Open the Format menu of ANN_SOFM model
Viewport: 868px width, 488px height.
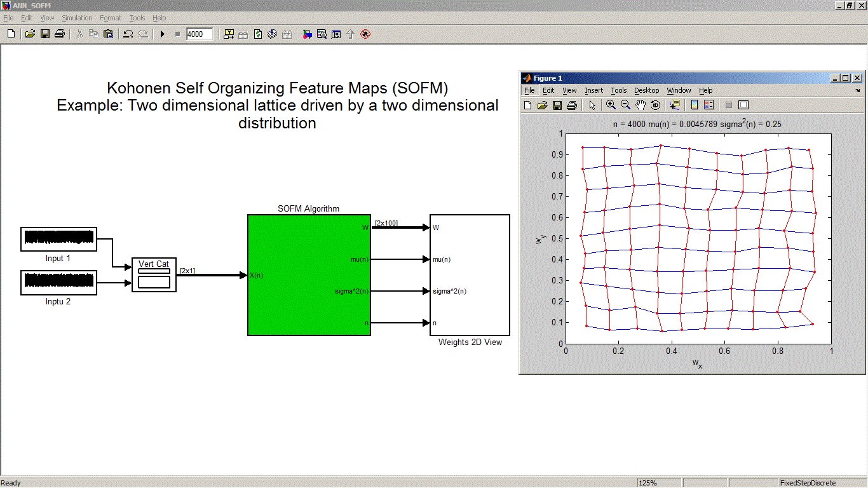[x=111, y=18]
